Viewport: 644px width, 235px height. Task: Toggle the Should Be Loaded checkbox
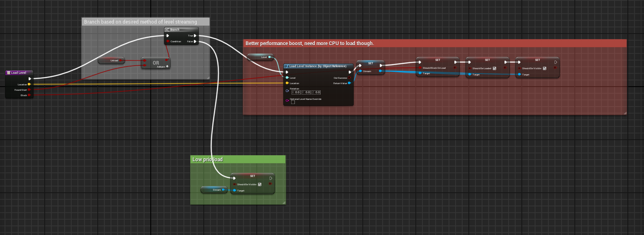point(494,68)
